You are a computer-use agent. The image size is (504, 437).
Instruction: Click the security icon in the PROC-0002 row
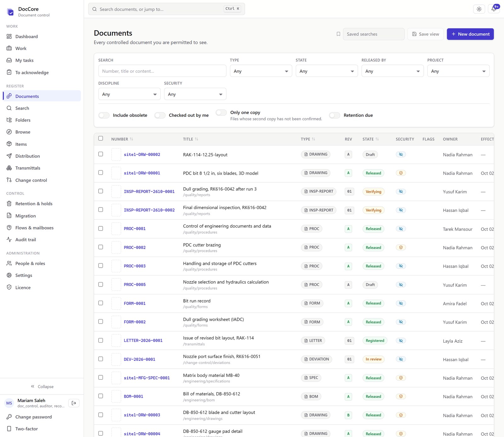point(401,247)
